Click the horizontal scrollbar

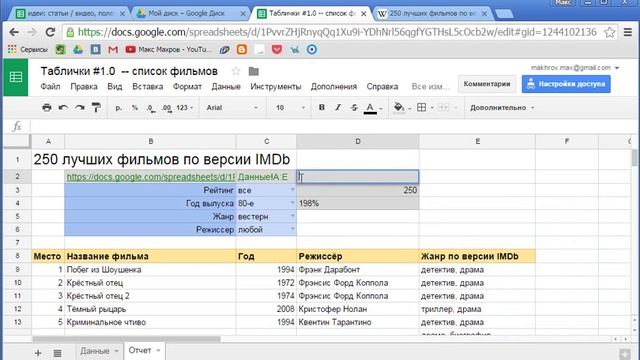pos(126,339)
